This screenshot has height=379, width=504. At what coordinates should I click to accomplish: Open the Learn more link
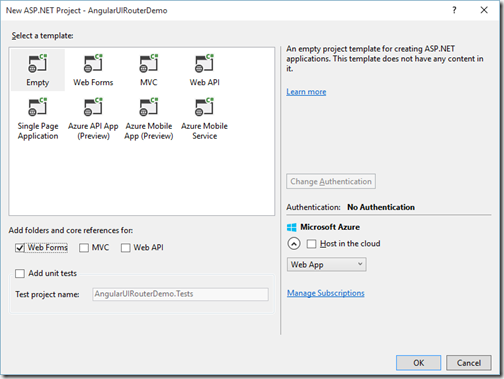tap(306, 92)
